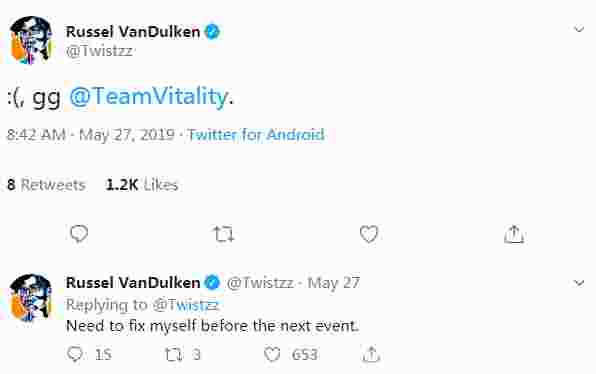Click the Russel VanDulken name on main tweet
This screenshot has width=596, height=374.
tap(133, 32)
